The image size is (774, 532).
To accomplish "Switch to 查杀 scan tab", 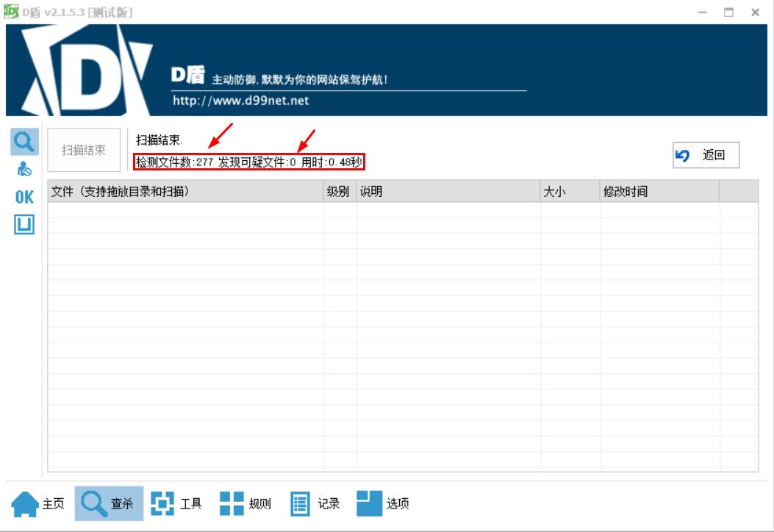I will click(x=109, y=503).
